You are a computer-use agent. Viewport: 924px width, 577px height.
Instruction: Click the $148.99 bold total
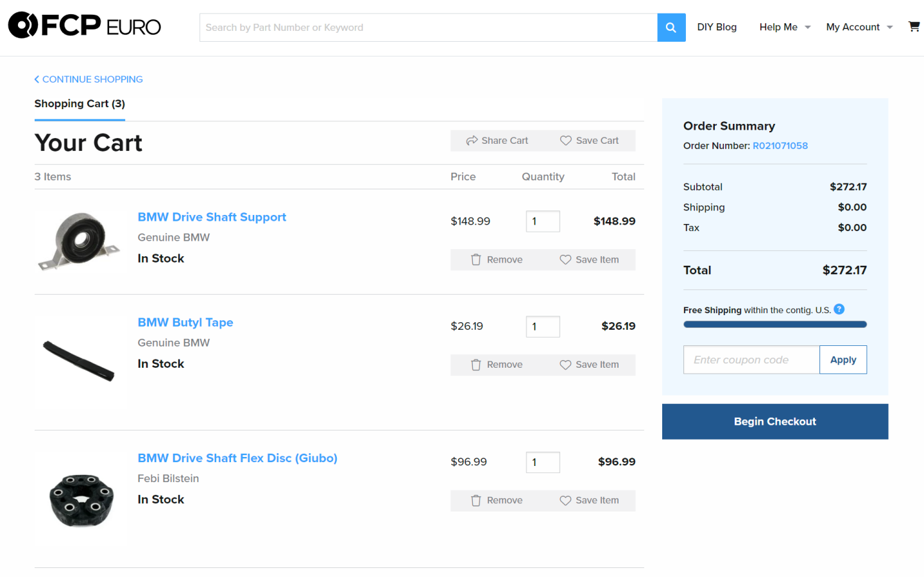click(x=614, y=221)
